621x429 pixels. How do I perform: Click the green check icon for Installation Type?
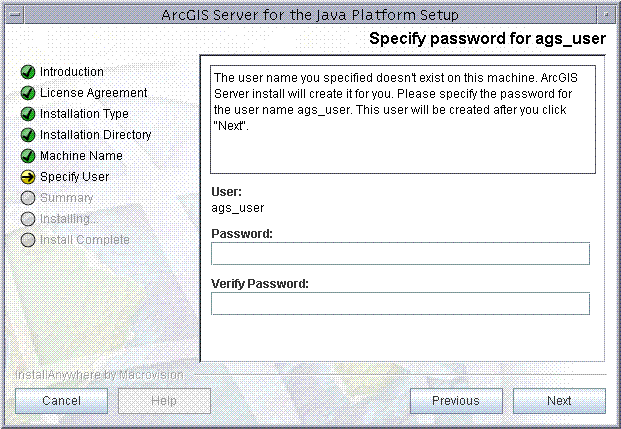pyautogui.click(x=28, y=114)
